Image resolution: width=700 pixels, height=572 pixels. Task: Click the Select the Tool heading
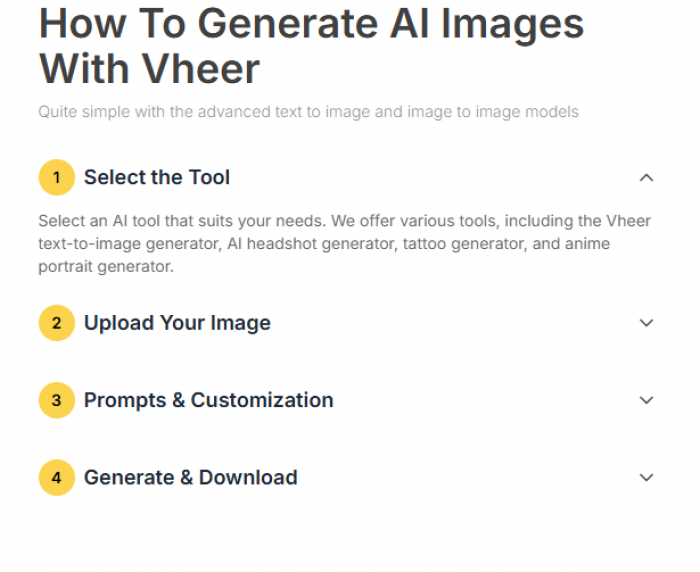(157, 178)
